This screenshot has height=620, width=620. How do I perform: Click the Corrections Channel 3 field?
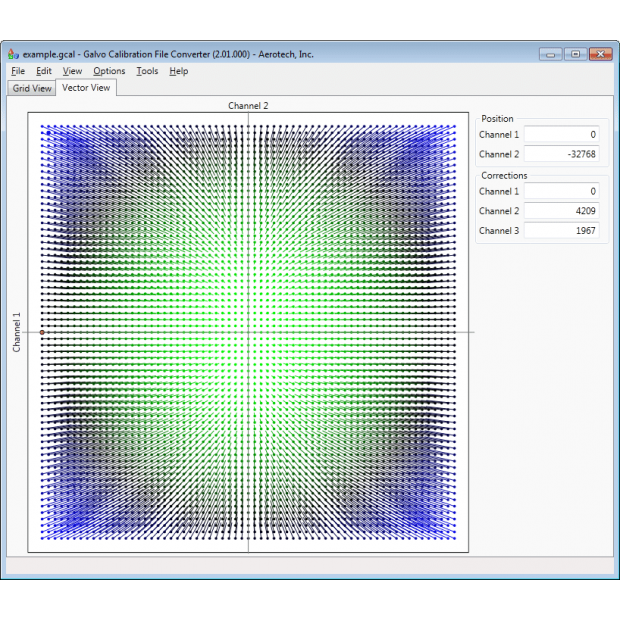561,231
